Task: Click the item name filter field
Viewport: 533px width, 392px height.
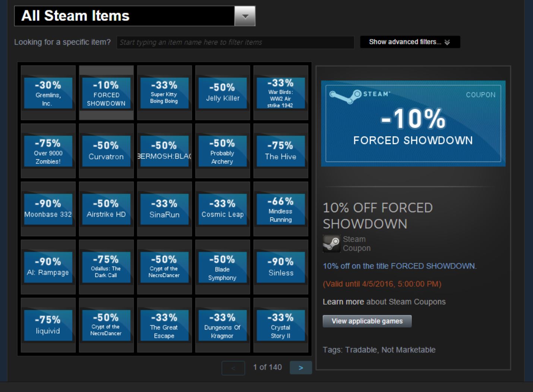Action: pos(235,42)
